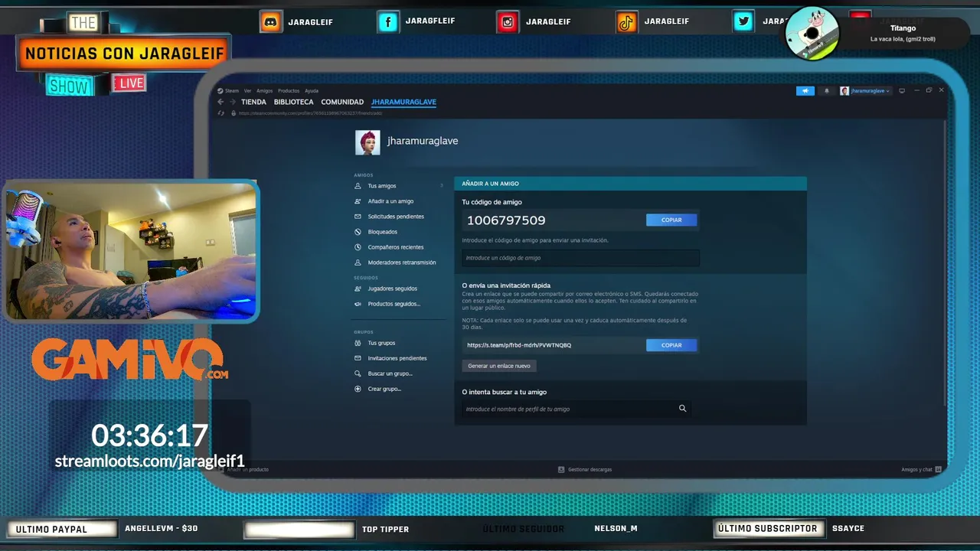This screenshot has width=980, height=551.
Task: Open Moderadores retransmisión
Action: 402,262
